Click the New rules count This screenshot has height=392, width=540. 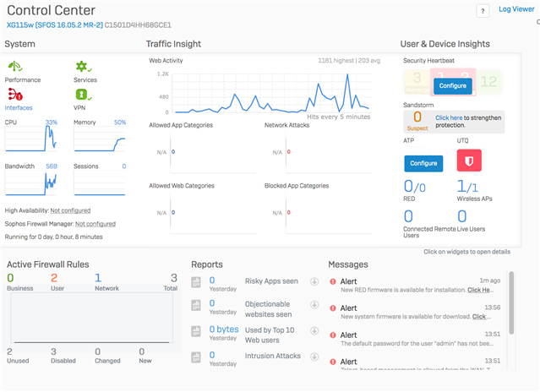point(141,351)
